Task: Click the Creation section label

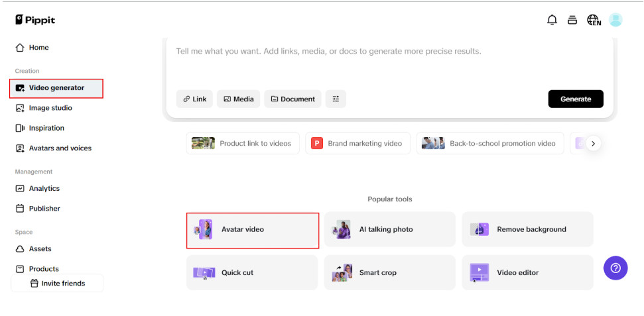Action: 27,71
